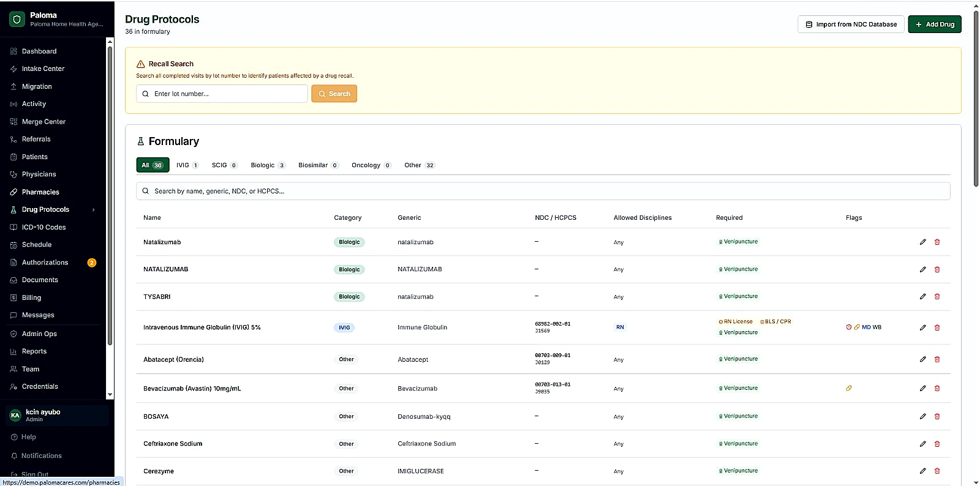Edit the Natalizumab row
980x486 pixels.
[922, 242]
